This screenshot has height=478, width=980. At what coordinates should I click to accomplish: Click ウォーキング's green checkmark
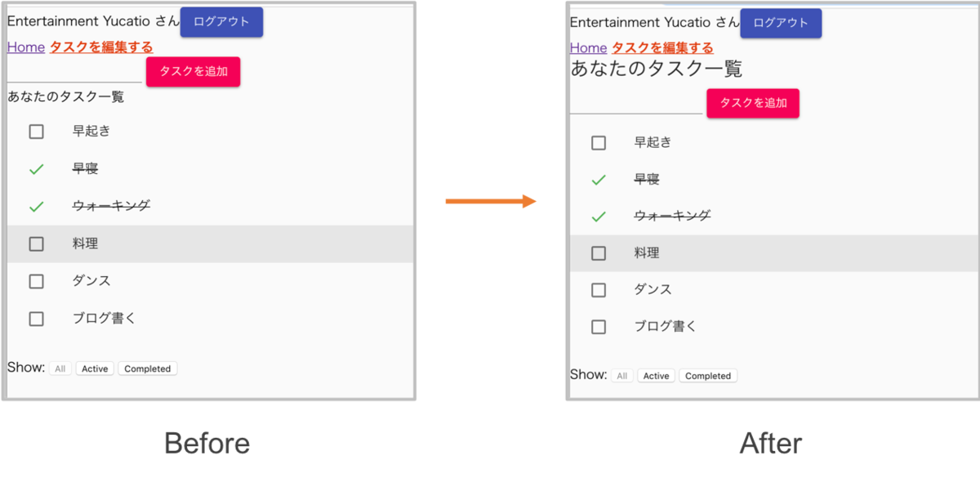click(x=36, y=206)
